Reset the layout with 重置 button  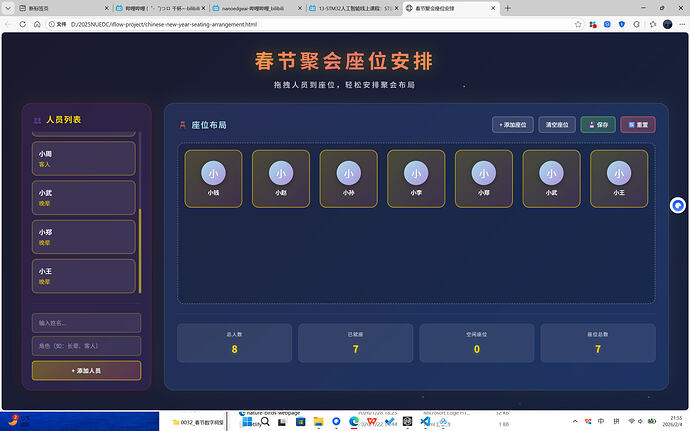click(638, 125)
